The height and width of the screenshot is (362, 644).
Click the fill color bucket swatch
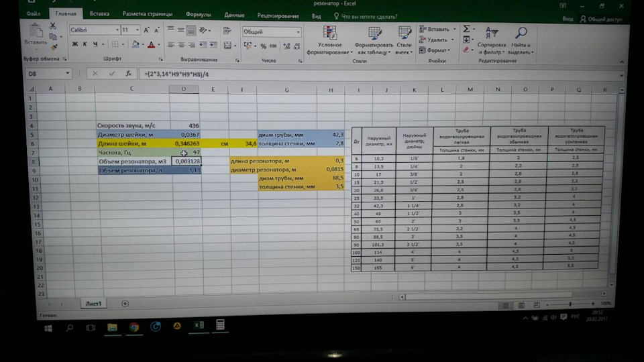[135, 44]
